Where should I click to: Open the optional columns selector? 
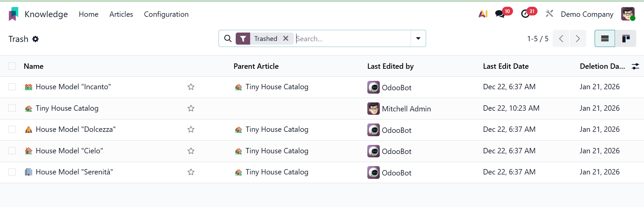[x=635, y=66]
